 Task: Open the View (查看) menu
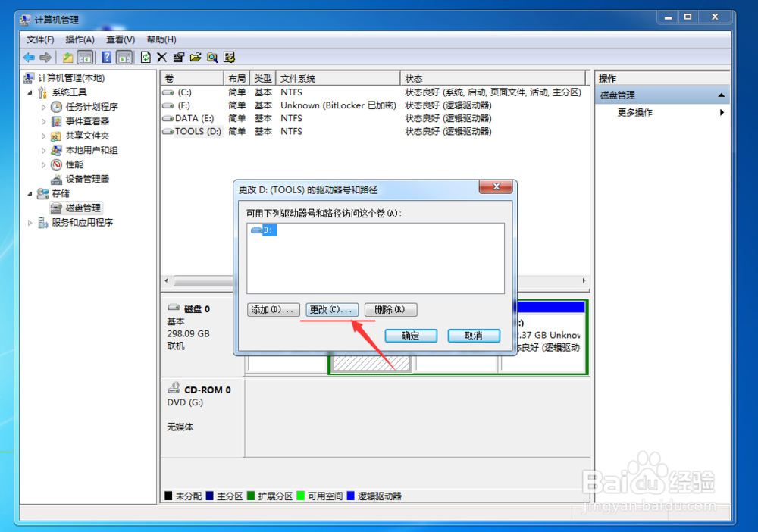point(121,39)
